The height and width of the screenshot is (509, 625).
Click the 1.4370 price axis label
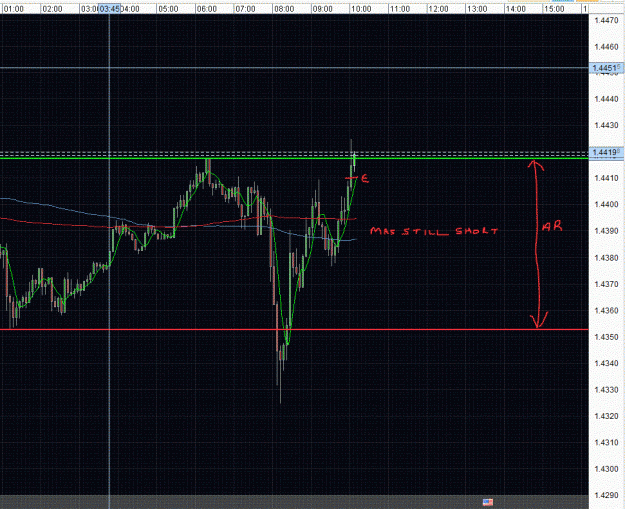pos(606,284)
